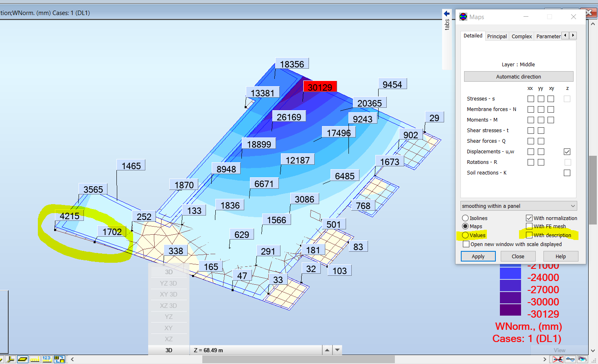Enable Moments - M xy checkbox
Viewport: 598px width, 364px height.
coord(551,120)
